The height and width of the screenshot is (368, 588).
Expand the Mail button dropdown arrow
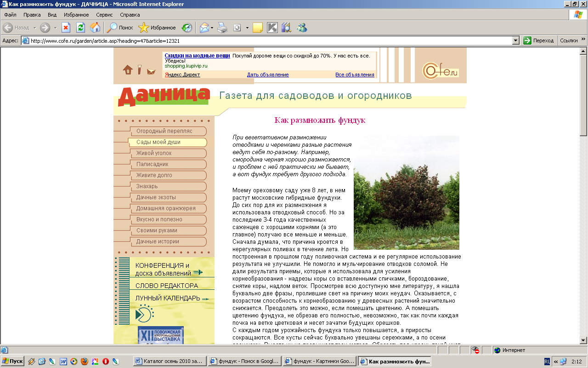click(x=212, y=28)
